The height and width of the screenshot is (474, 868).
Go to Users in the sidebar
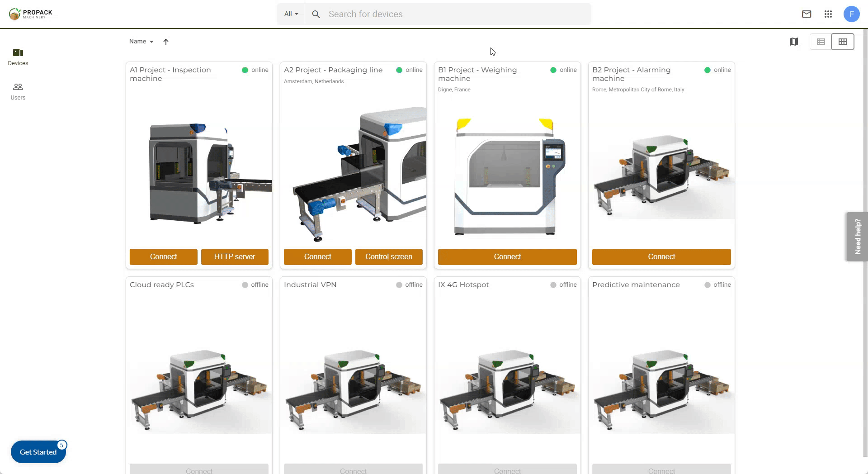click(18, 91)
